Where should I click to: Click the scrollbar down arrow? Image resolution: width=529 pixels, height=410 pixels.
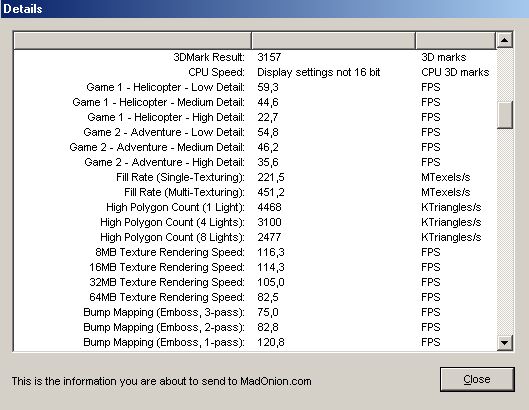coord(505,343)
